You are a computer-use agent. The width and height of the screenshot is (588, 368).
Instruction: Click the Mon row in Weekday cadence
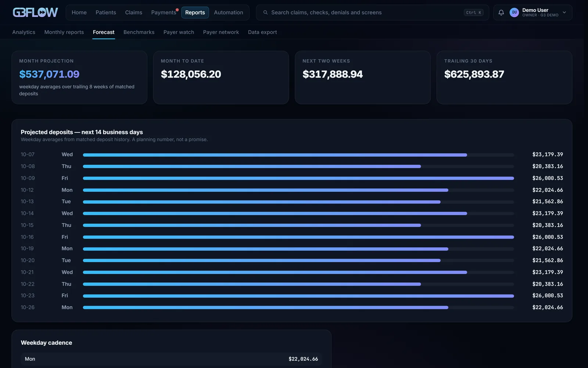(171, 359)
